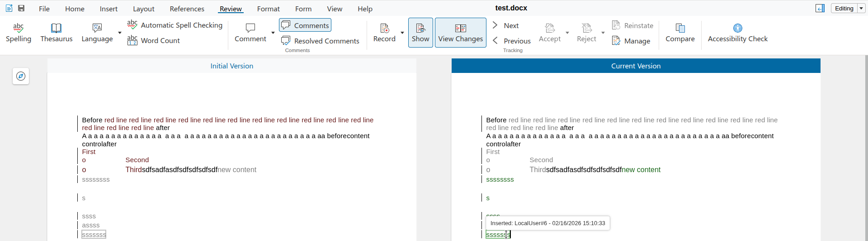
Task: Open the Spelling checker tool
Action: [x=19, y=33]
